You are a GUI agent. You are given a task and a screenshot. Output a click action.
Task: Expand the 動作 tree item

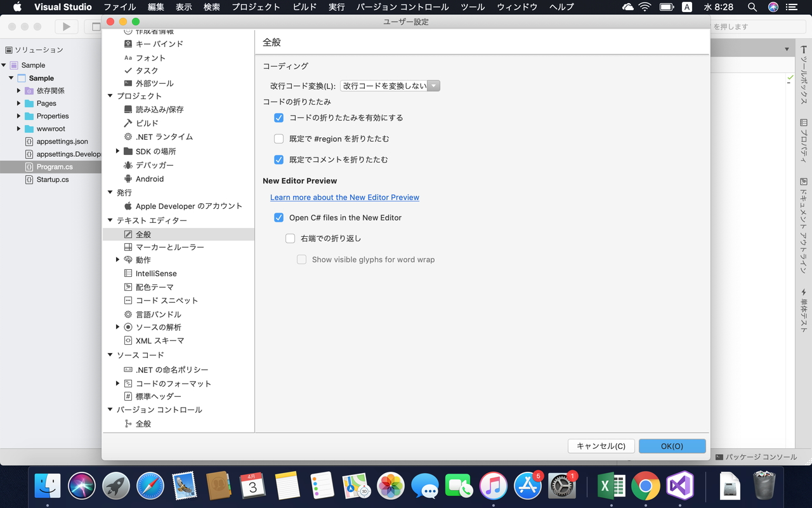click(x=117, y=260)
